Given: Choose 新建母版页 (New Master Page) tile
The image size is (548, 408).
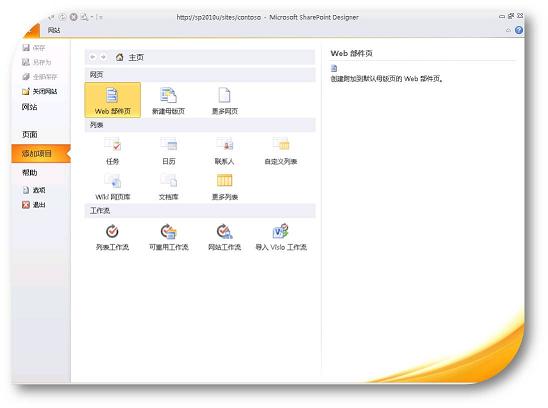Looking at the screenshot, I should click(168, 100).
